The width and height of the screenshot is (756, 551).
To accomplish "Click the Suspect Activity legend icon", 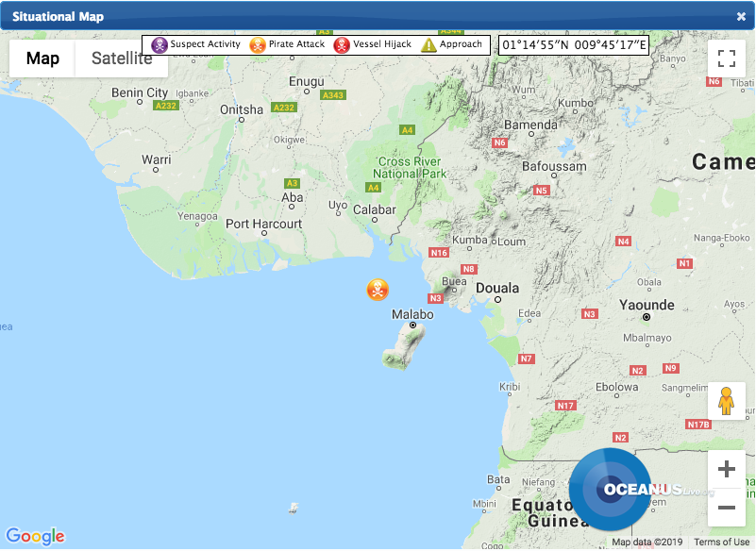I will 160,45.
